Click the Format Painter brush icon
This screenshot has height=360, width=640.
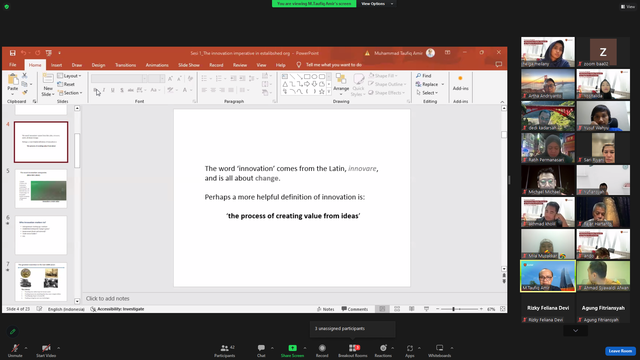[24, 93]
